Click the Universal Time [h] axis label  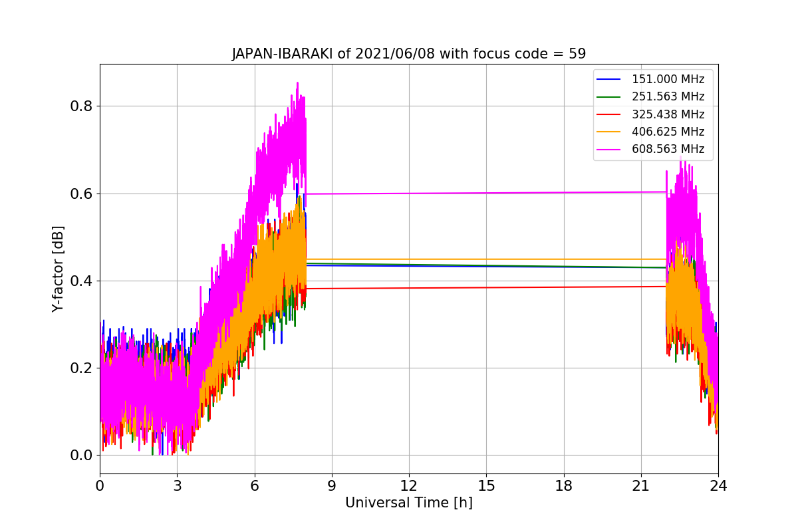[409, 503]
